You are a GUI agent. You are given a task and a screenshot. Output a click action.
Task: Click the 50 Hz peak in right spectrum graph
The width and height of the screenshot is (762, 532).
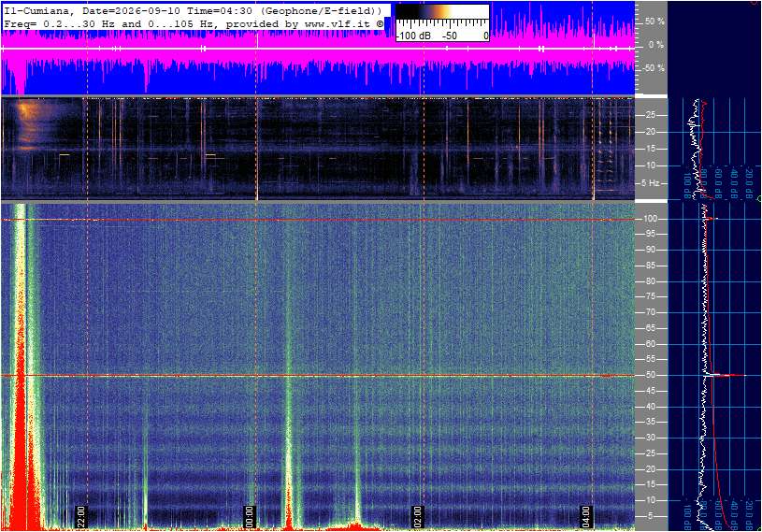point(726,375)
